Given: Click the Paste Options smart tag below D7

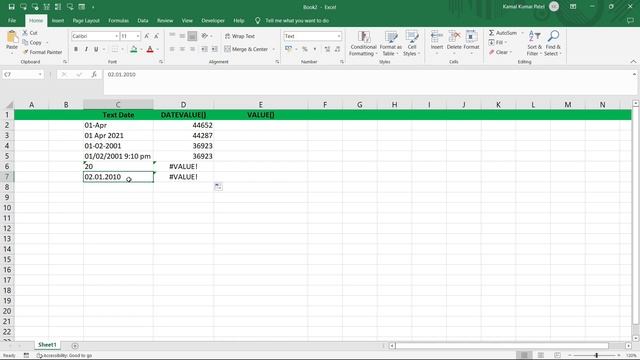Looking at the screenshot, I should coord(218,187).
